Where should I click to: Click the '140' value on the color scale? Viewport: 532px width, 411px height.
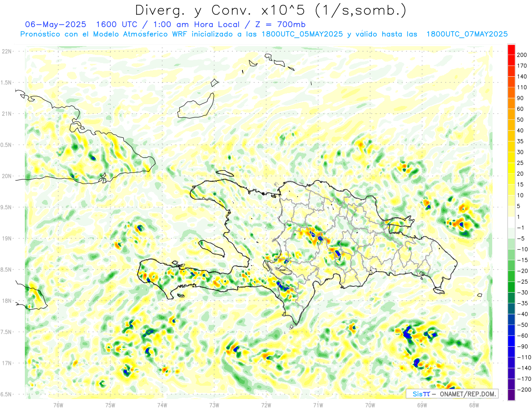pos(522,77)
